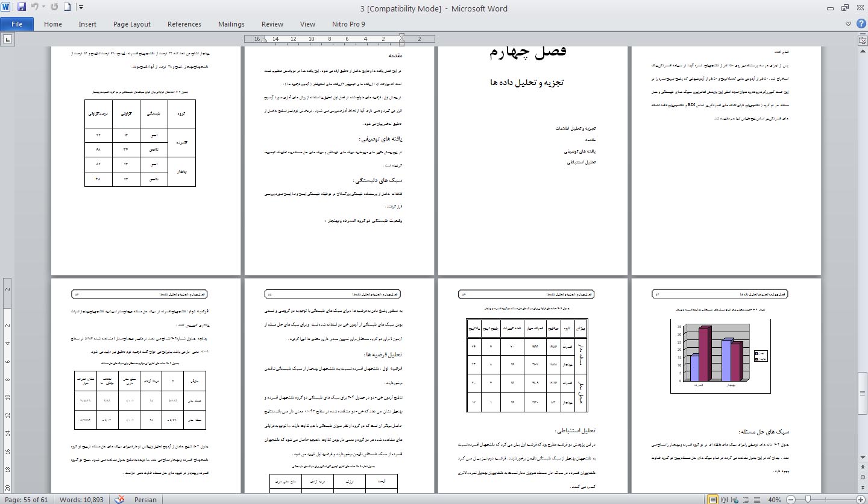Open the Page Layout tab
Image resolution: width=868 pixels, height=504 pixels.
coord(131,24)
